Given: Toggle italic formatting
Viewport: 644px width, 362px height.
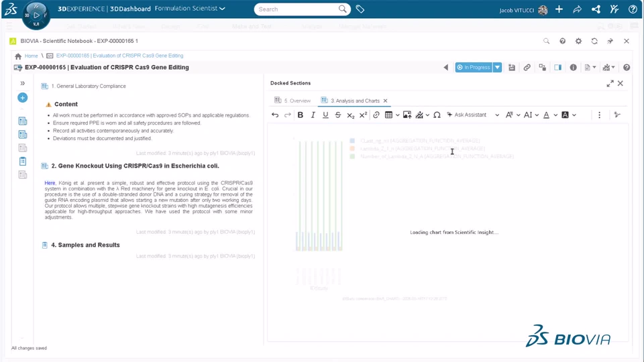Looking at the screenshot, I should point(313,115).
